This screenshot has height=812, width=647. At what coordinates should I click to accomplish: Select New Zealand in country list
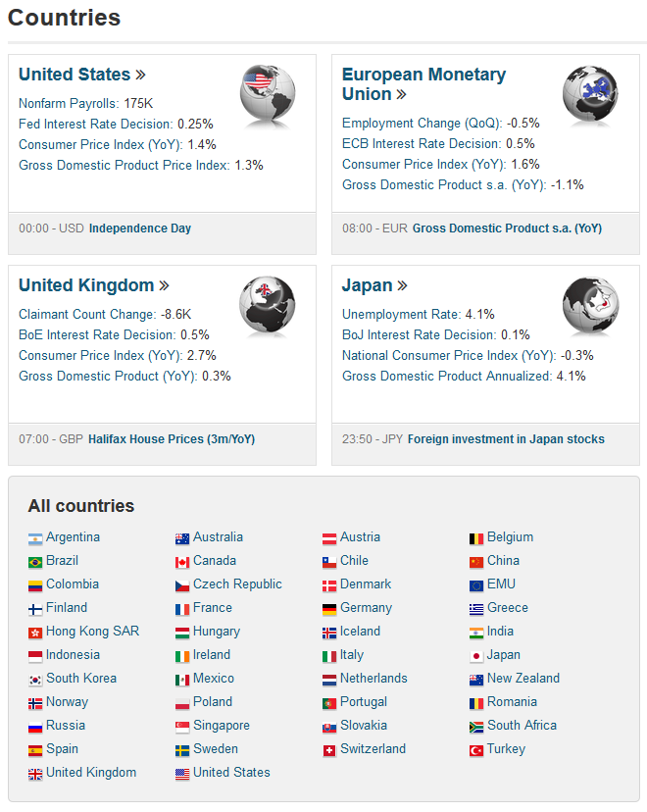(x=523, y=679)
